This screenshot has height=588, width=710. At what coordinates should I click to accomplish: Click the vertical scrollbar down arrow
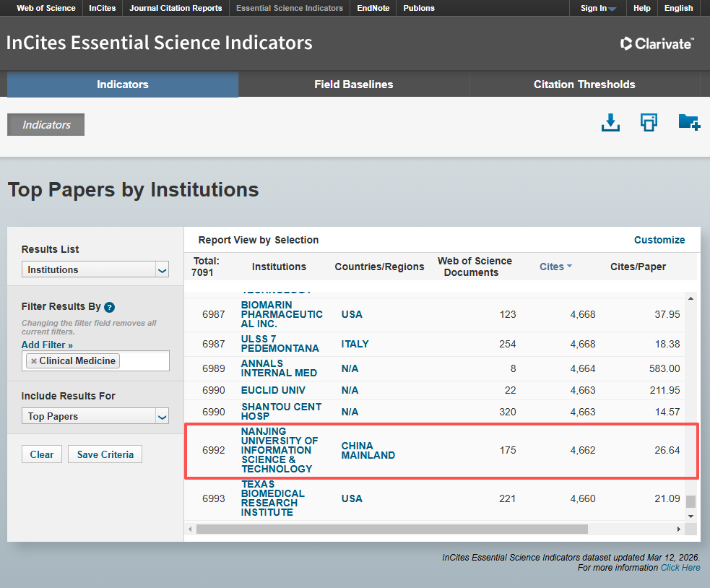tap(690, 516)
